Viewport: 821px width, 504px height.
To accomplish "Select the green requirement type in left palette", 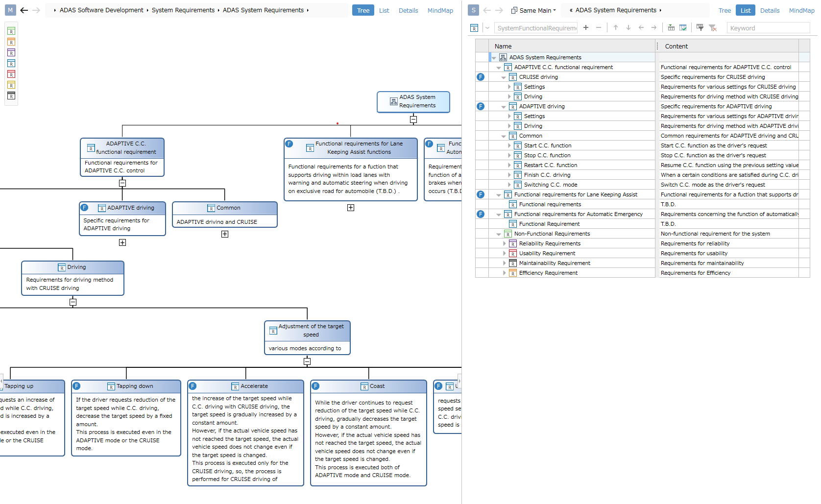I will [x=11, y=31].
